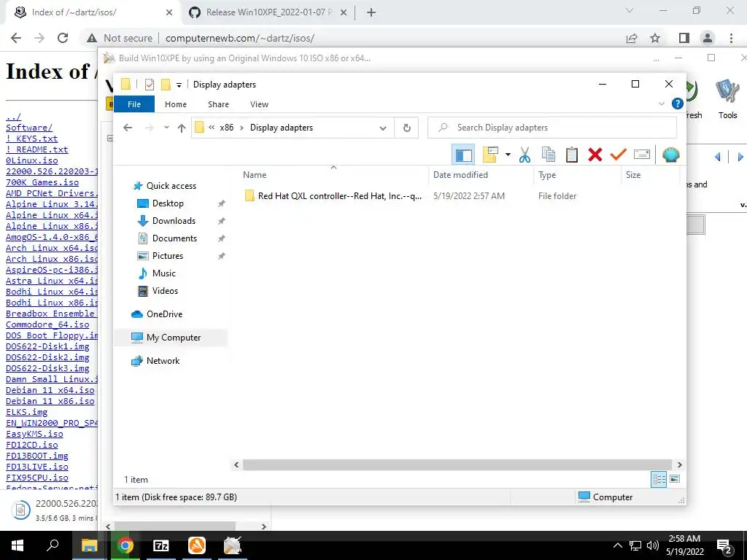Click the scissors Cut icon
The height and width of the screenshot is (560, 747).
(525, 155)
